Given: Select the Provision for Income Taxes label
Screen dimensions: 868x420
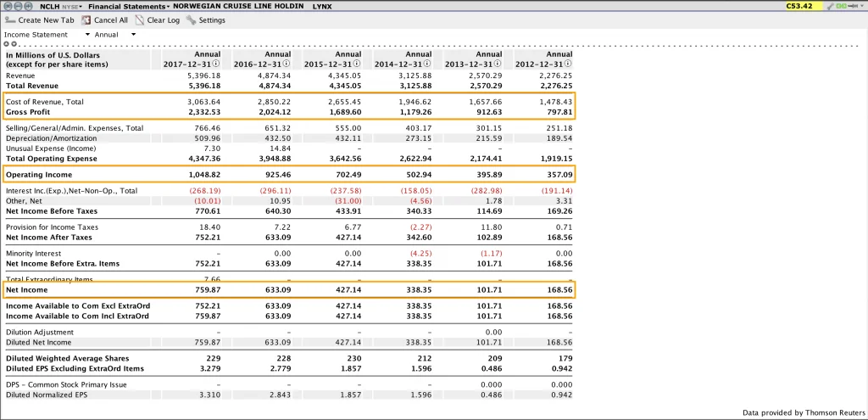Looking at the screenshot, I should click(50, 227).
